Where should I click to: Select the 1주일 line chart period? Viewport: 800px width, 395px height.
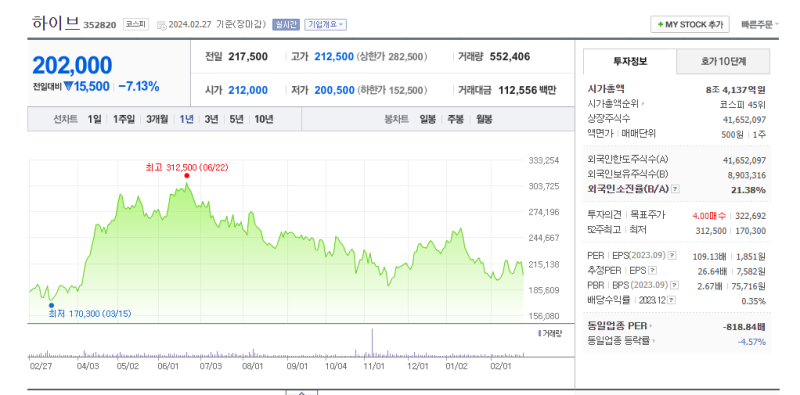click(x=124, y=119)
